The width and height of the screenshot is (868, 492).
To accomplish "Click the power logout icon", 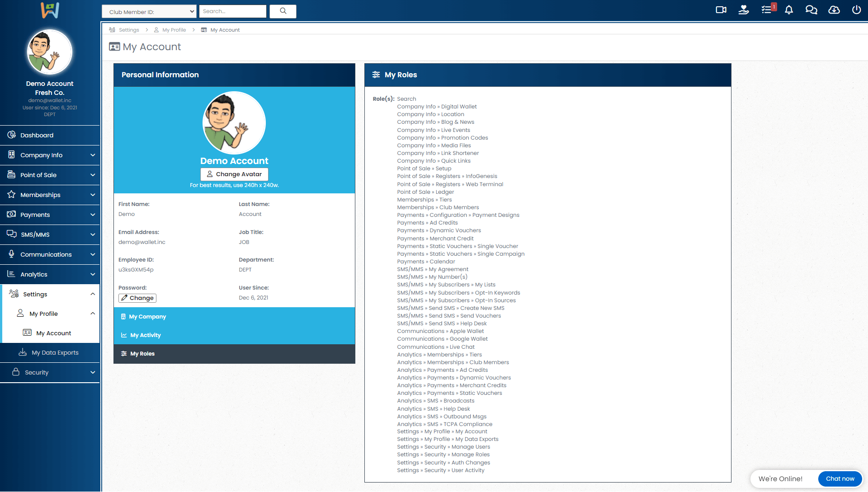I will coord(856,10).
